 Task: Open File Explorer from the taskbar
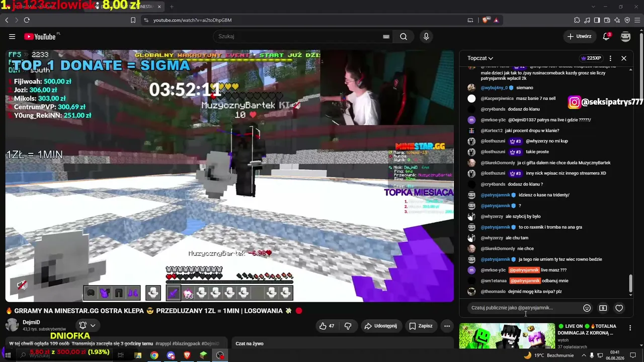[x=137, y=355]
